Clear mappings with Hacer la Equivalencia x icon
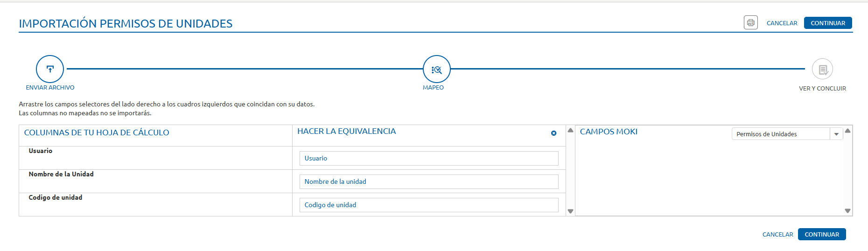Image resolution: width=868 pixels, height=251 pixels. 553,133
